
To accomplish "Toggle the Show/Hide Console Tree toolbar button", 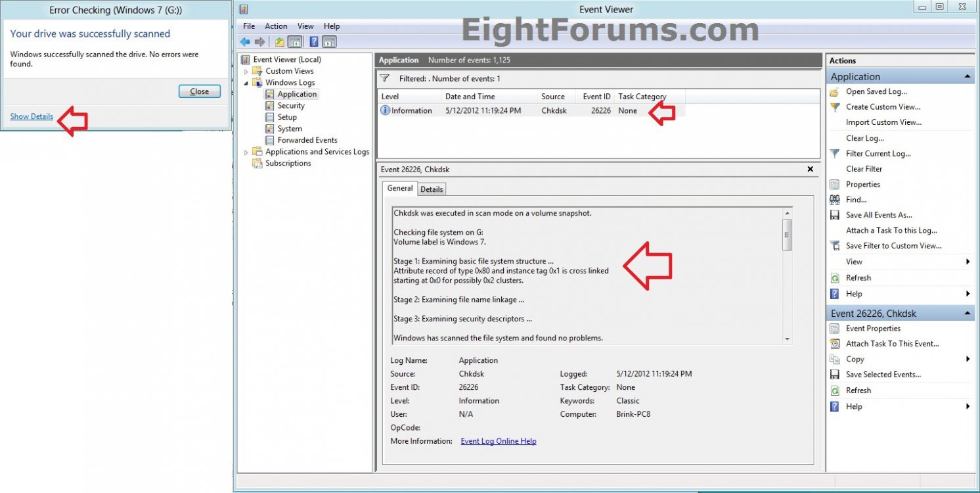I will [x=296, y=42].
